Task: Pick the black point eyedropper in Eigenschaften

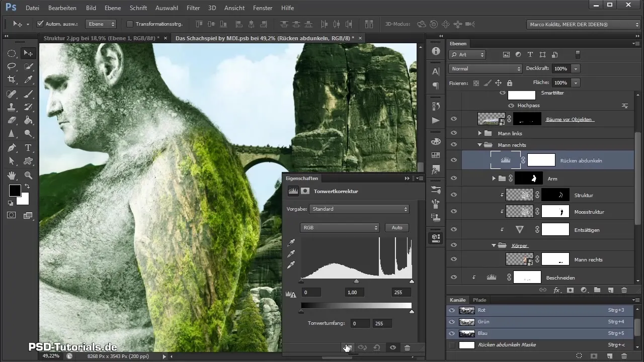Action: click(291, 243)
